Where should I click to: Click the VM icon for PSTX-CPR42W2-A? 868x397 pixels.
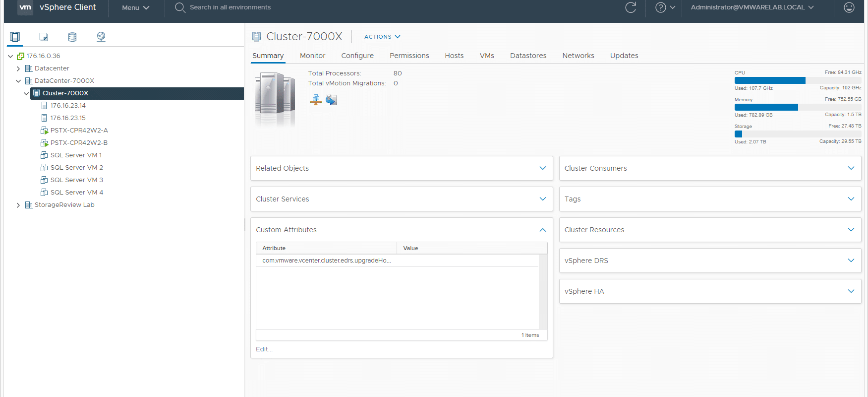(44, 131)
